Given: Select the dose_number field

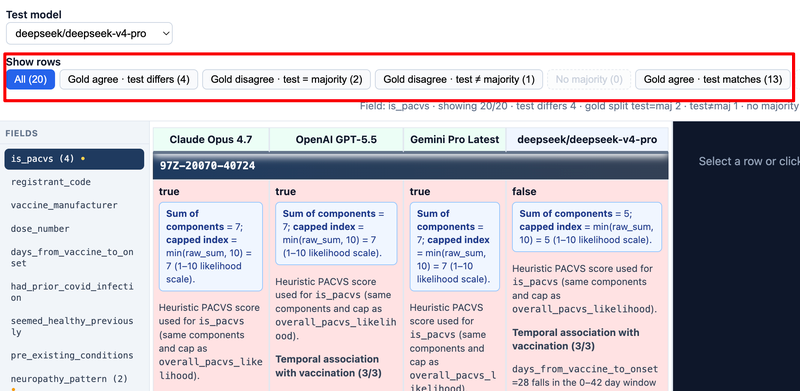Looking at the screenshot, I should [74, 229].
